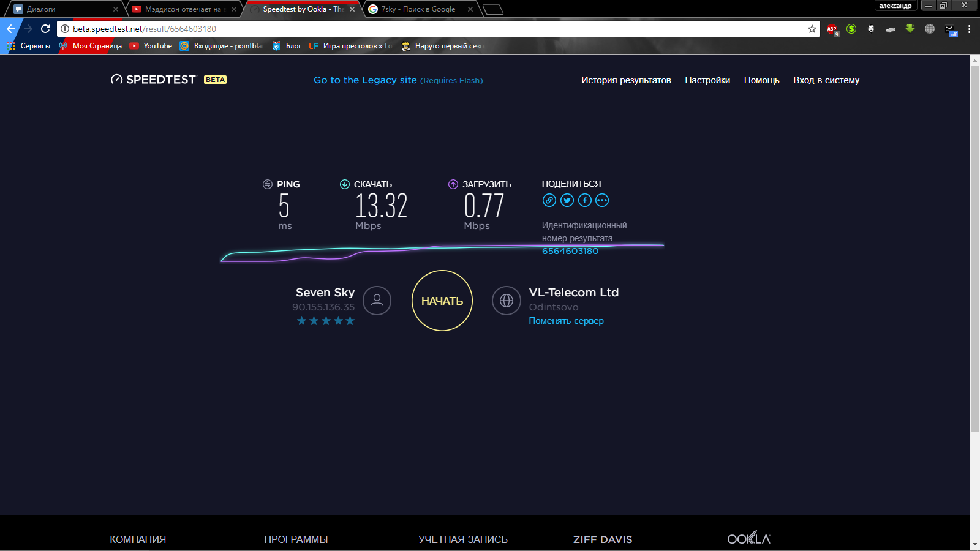Click Поменять сервер link
980x551 pixels.
pyautogui.click(x=566, y=321)
